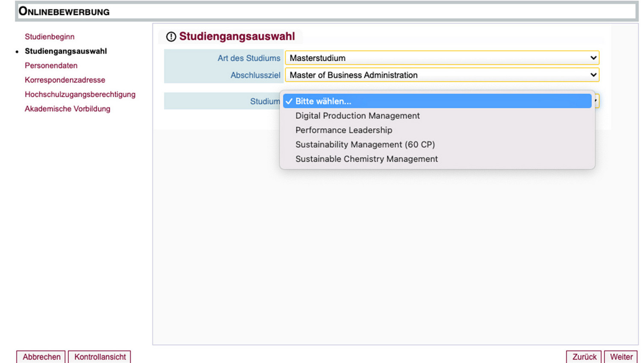The width and height of the screenshot is (644, 363).
Task: Open the Korrespondenzadresse section
Action: coord(65,80)
